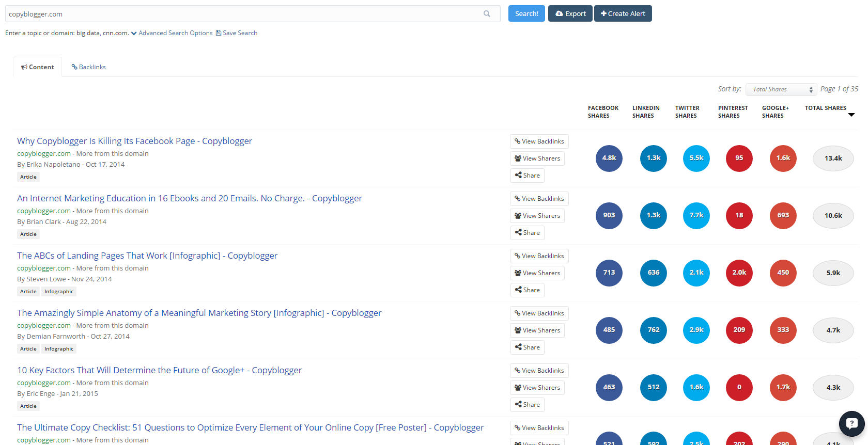View Sharers for Internet Marketing Education article
This screenshot has width=868, height=445.
(537, 216)
